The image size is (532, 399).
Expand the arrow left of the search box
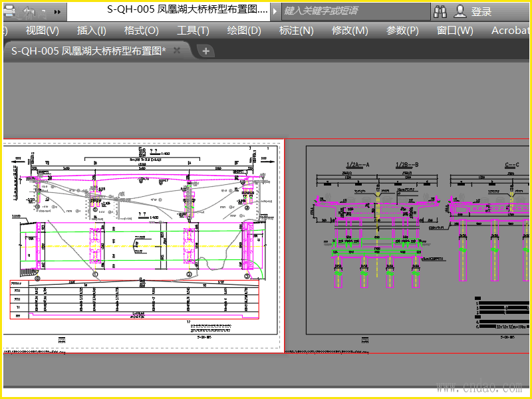pyautogui.click(x=275, y=11)
